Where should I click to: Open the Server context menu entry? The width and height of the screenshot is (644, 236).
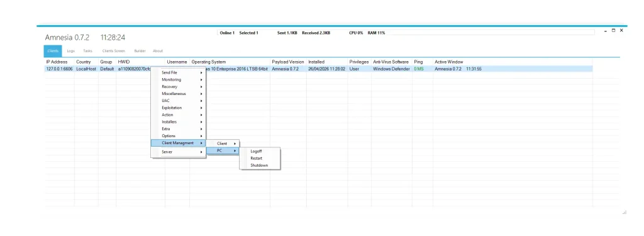pos(178,152)
